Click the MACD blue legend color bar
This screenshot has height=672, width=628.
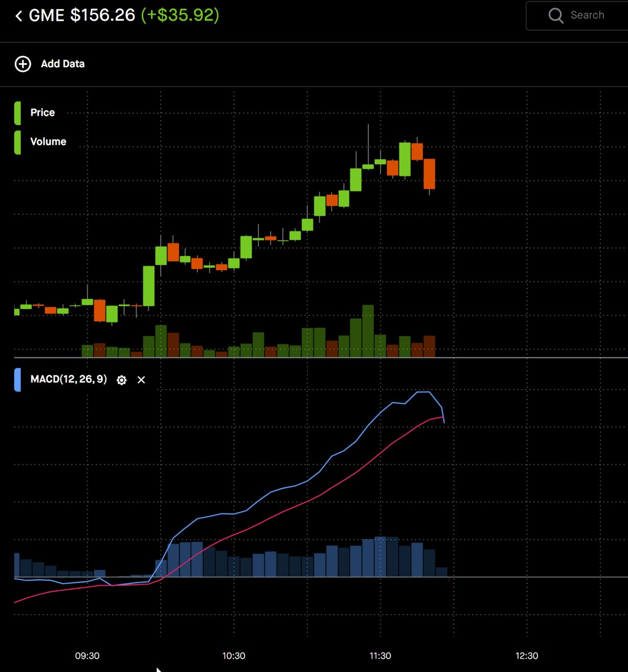coord(18,380)
